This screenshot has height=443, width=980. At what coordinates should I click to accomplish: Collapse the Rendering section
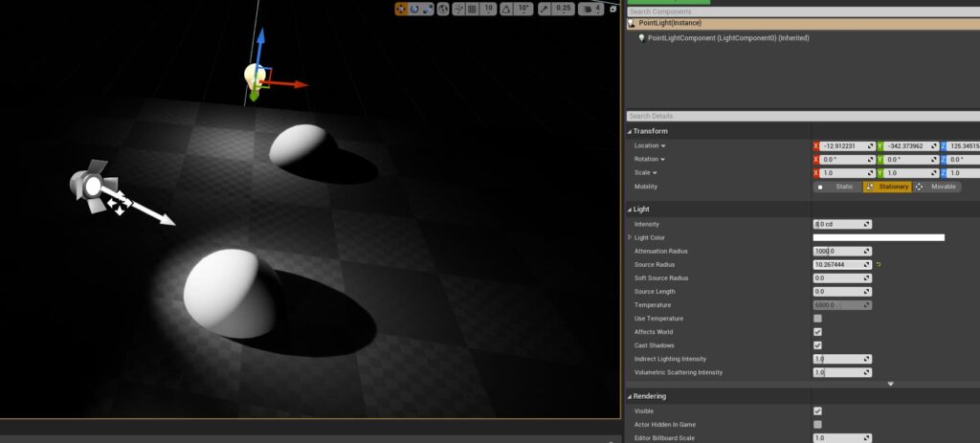630,396
